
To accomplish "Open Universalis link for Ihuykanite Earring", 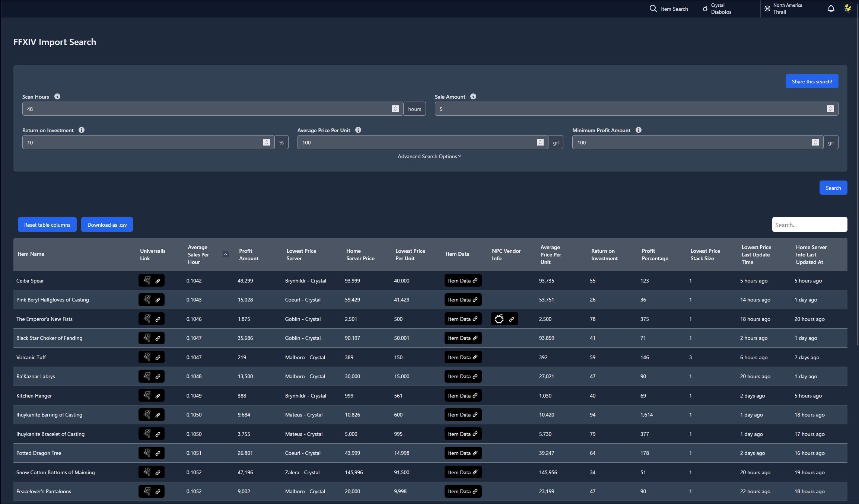I will (152, 415).
